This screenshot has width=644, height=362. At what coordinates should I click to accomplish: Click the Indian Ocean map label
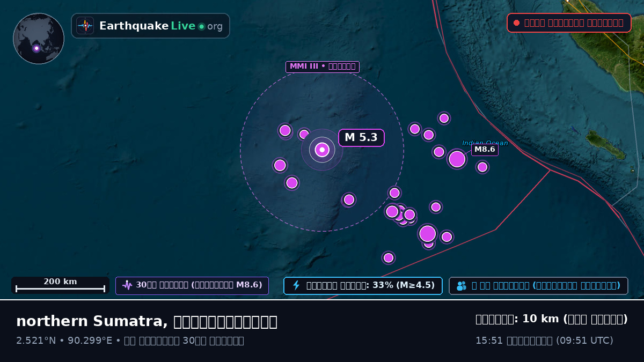pos(485,143)
